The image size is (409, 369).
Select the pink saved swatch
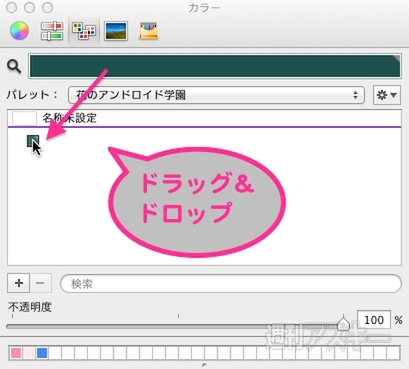pyautogui.click(x=16, y=353)
